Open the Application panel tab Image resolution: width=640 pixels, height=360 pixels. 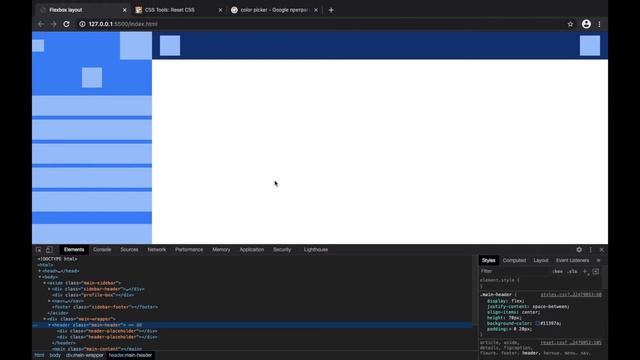coord(252,250)
